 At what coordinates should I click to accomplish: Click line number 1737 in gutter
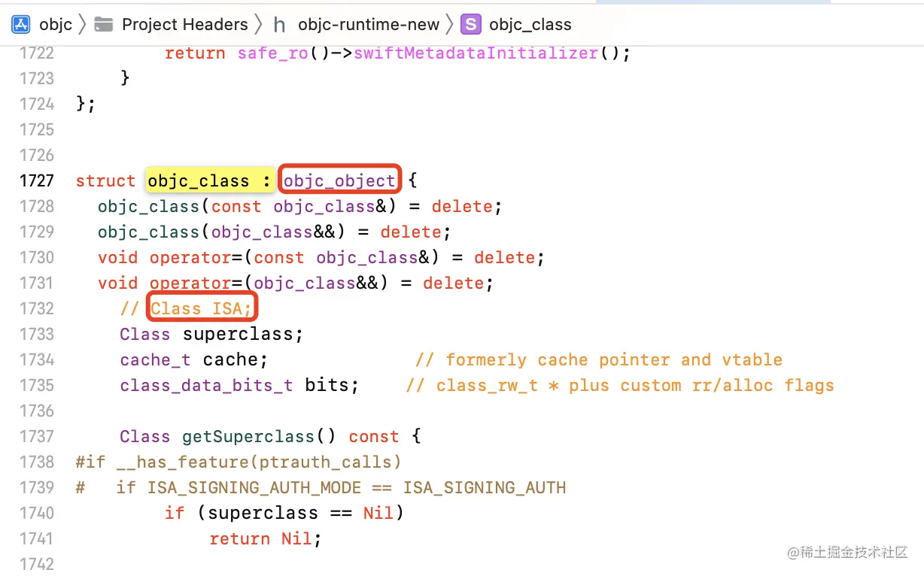click(x=36, y=436)
